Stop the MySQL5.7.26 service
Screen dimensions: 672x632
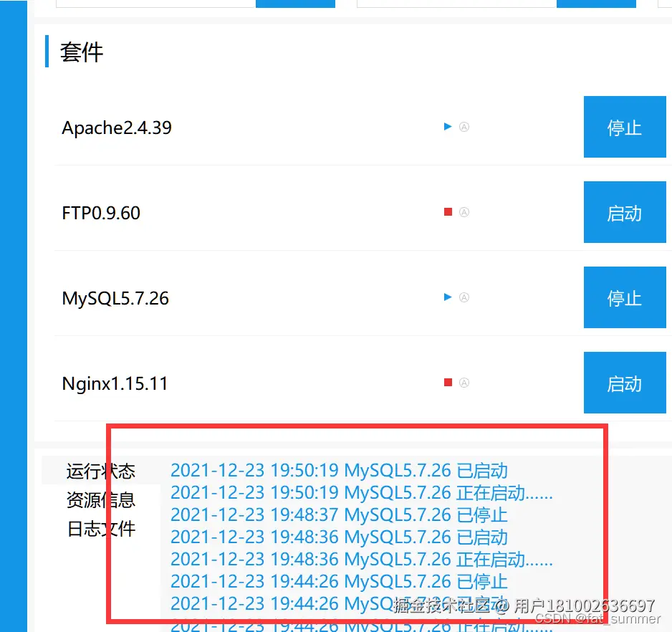(x=625, y=297)
